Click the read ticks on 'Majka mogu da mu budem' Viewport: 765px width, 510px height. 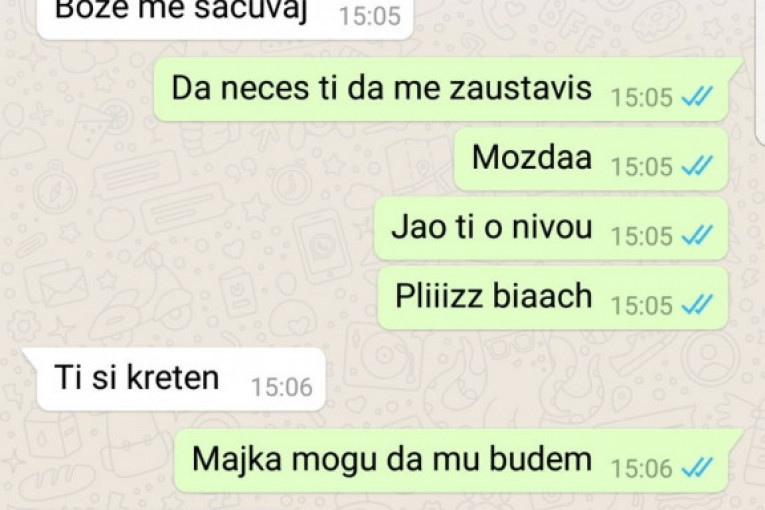(x=698, y=468)
